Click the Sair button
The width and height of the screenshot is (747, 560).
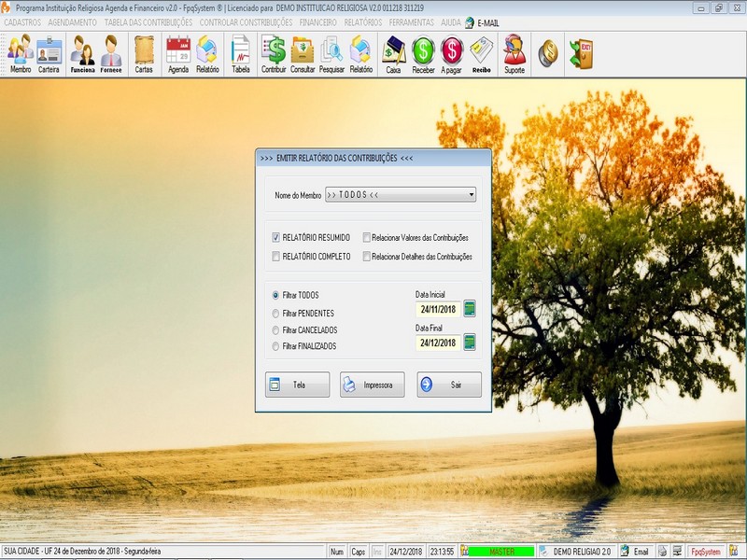tap(449, 385)
